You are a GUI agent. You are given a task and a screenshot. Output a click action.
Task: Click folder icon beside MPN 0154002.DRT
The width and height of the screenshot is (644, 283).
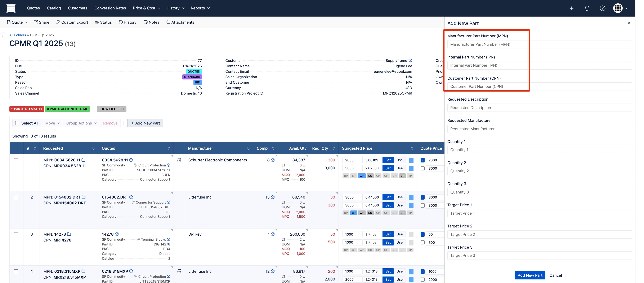point(84,197)
